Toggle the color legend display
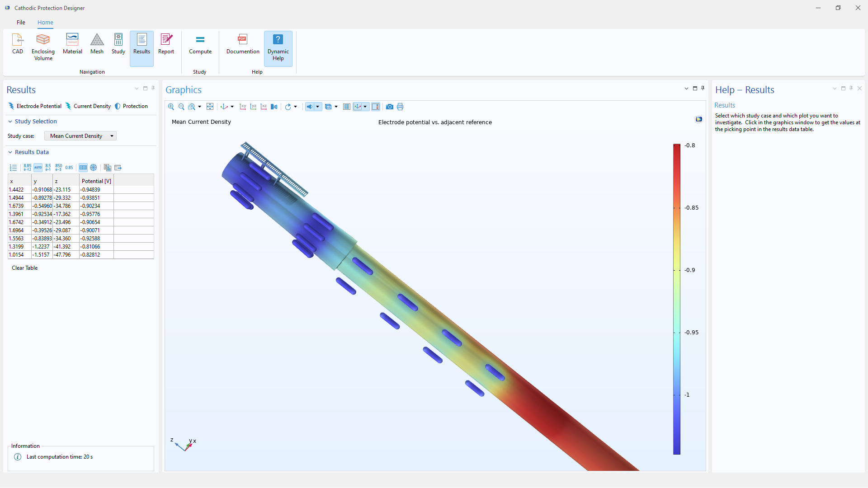This screenshot has width=868, height=488. pyautogui.click(x=376, y=107)
